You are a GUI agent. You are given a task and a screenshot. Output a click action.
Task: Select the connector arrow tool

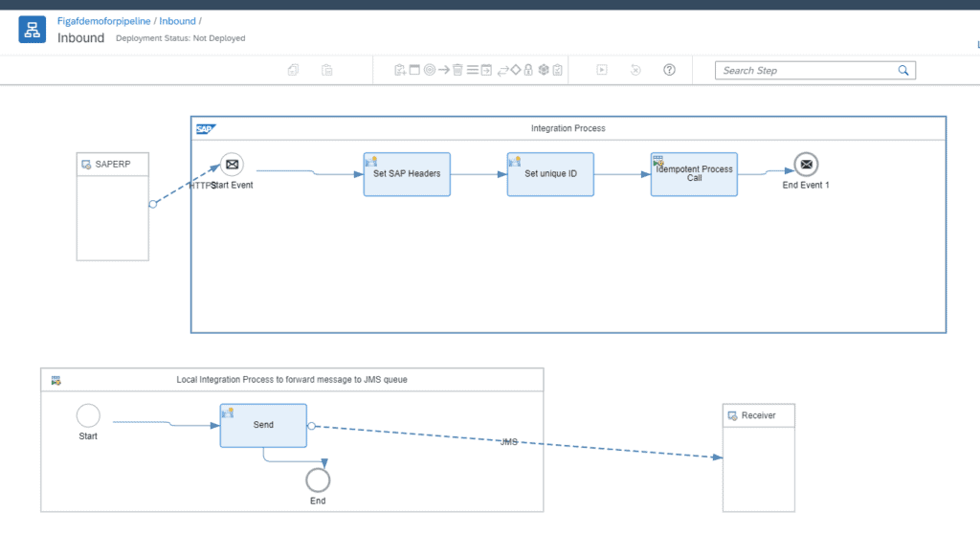point(444,70)
